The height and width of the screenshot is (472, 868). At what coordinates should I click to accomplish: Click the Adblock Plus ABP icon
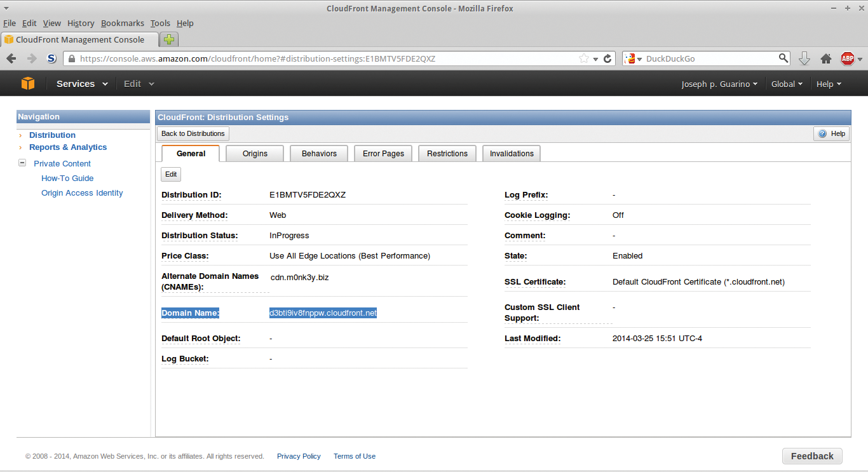pyautogui.click(x=847, y=58)
